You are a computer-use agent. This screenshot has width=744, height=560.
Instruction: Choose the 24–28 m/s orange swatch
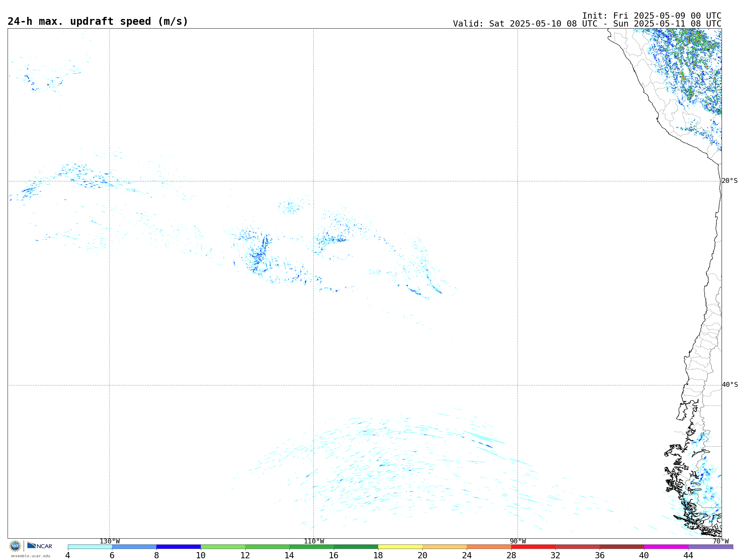pyautogui.click(x=489, y=547)
